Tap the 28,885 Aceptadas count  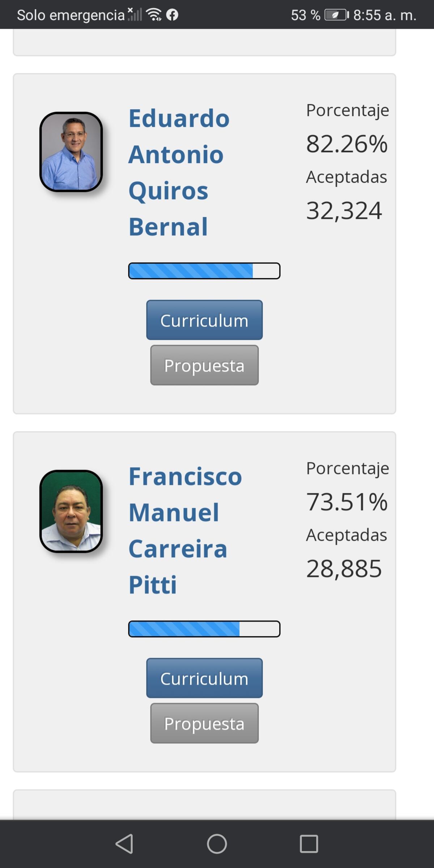[x=344, y=569]
